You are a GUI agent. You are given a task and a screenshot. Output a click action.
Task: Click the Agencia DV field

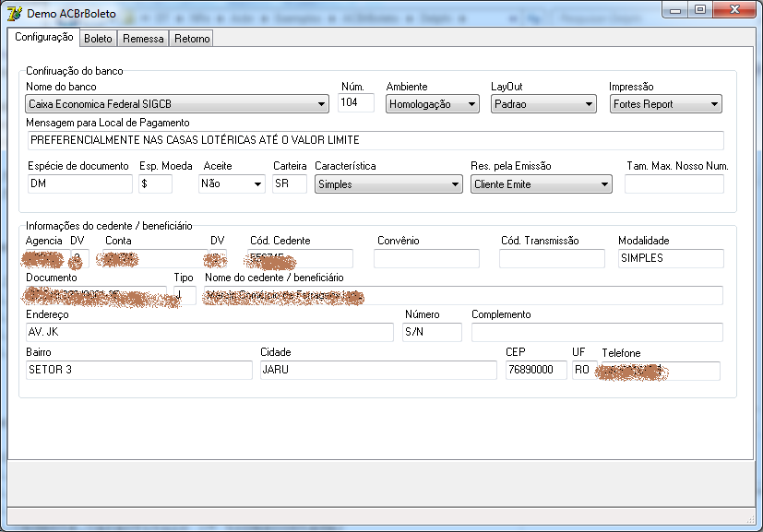tap(80, 259)
